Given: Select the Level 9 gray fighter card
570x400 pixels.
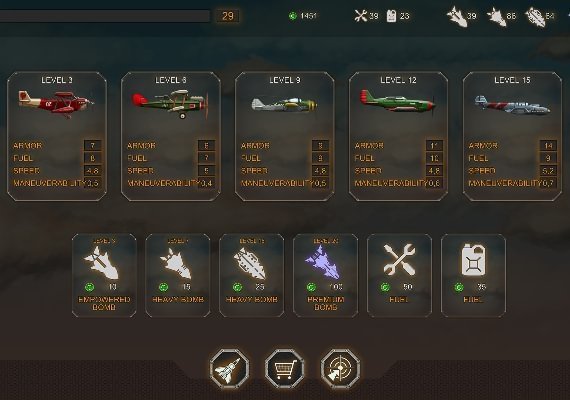Looking at the screenshot, I should click(x=285, y=136).
